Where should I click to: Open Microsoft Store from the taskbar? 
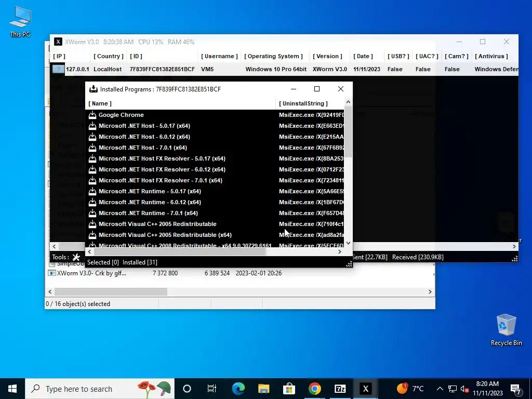(289, 389)
